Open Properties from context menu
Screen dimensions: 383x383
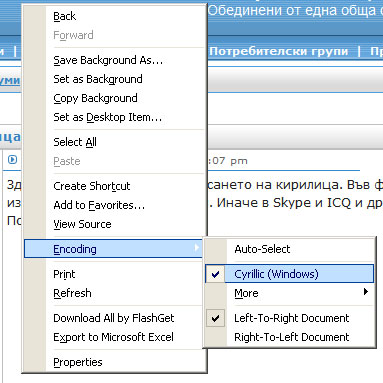114,362
